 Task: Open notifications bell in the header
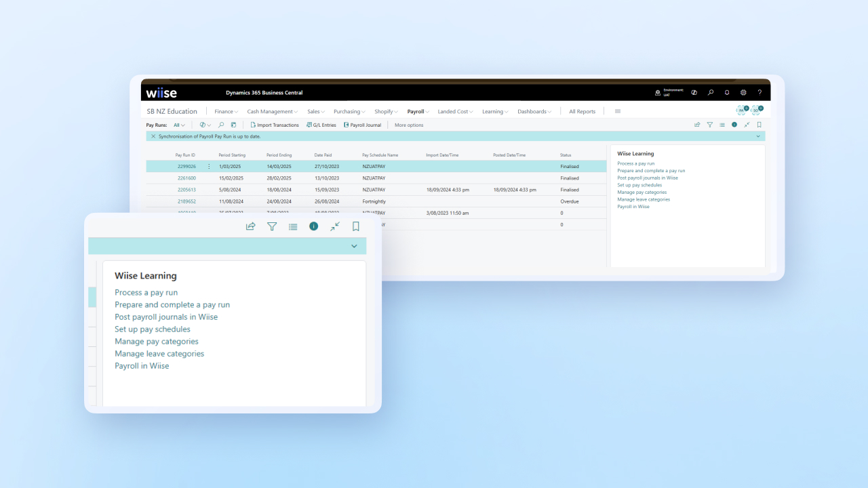(x=727, y=93)
